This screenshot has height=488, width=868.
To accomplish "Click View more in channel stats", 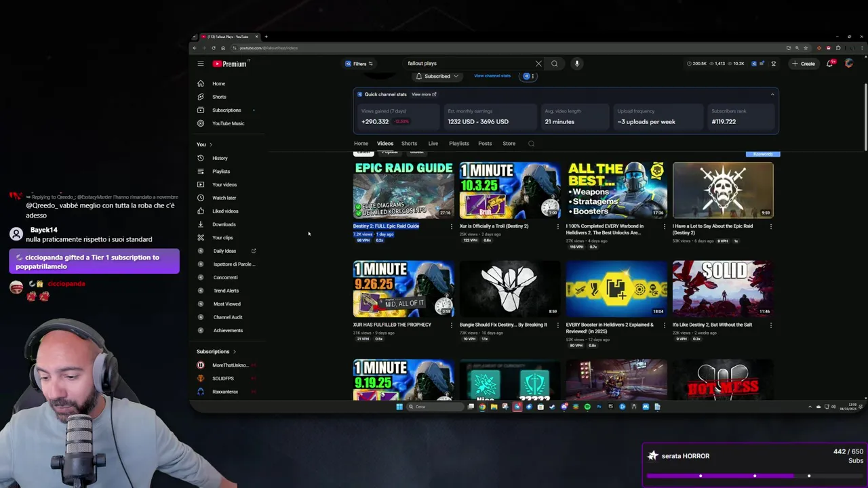I will [x=424, y=95].
